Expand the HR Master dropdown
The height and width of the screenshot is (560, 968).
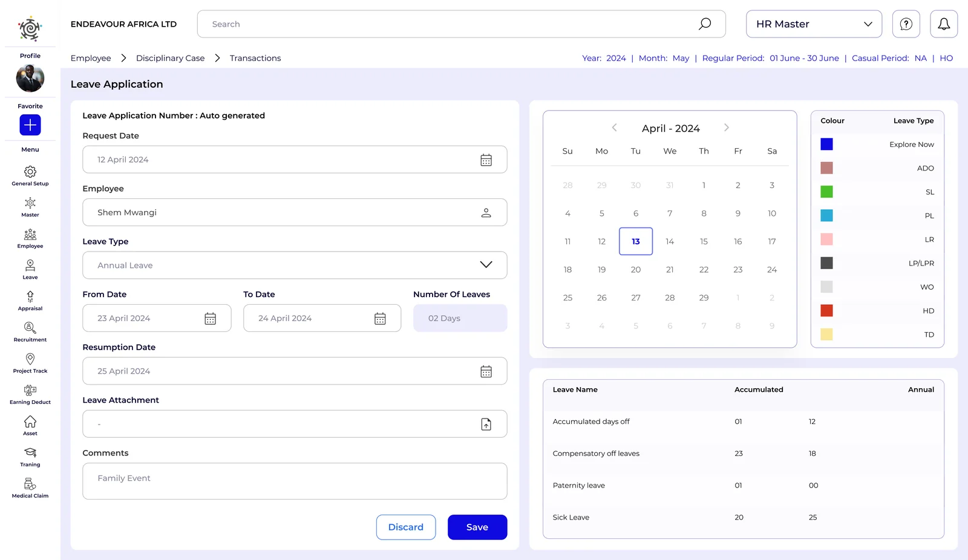click(814, 24)
